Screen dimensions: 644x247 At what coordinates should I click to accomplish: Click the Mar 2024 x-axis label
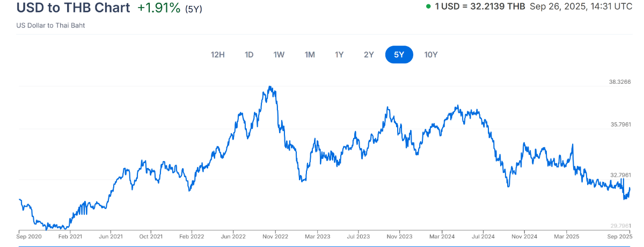(x=442, y=236)
